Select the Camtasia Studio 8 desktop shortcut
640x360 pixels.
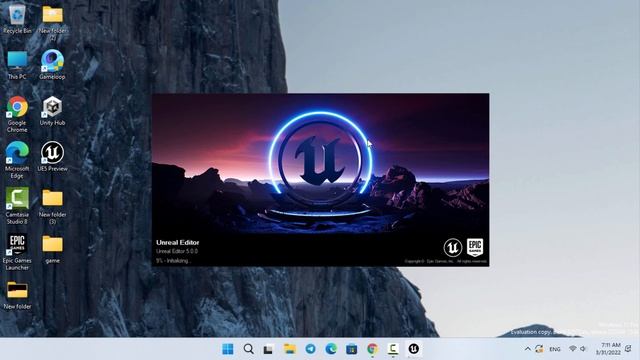tap(17, 206)
